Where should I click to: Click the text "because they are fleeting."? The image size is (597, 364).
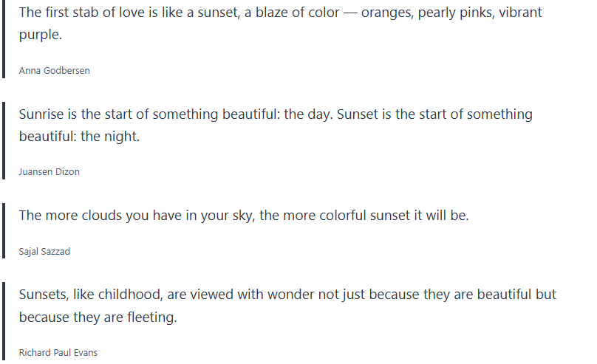pos(98,317)
